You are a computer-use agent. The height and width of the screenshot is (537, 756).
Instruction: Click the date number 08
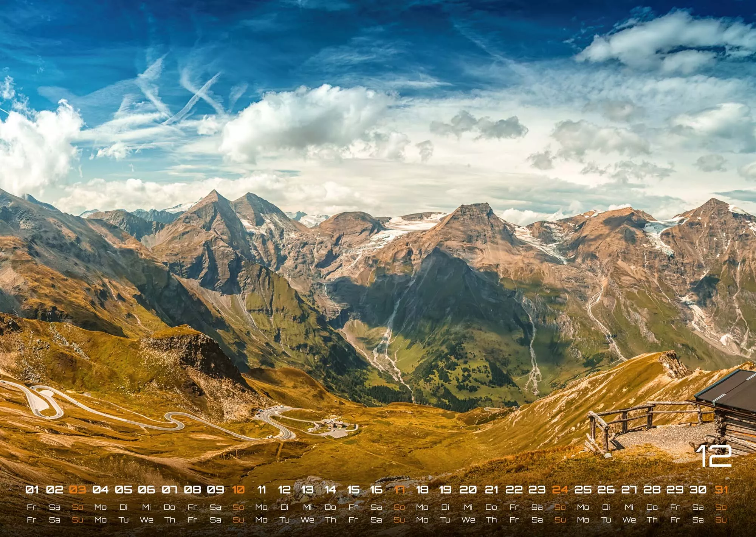point(192,490)
